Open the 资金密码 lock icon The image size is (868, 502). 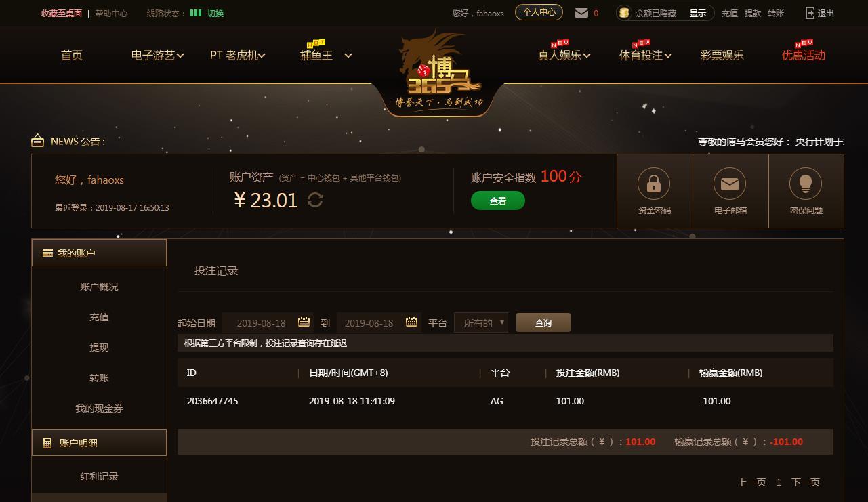point(654,184)
